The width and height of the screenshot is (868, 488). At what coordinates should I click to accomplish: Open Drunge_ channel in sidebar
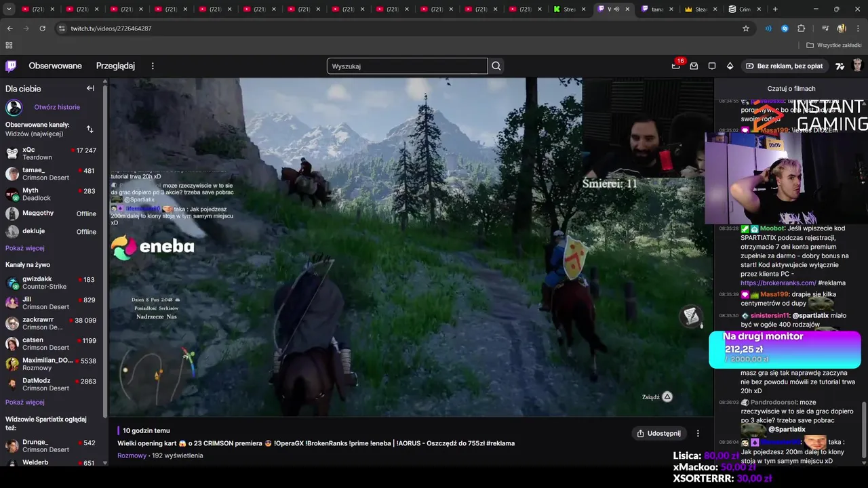51,446
